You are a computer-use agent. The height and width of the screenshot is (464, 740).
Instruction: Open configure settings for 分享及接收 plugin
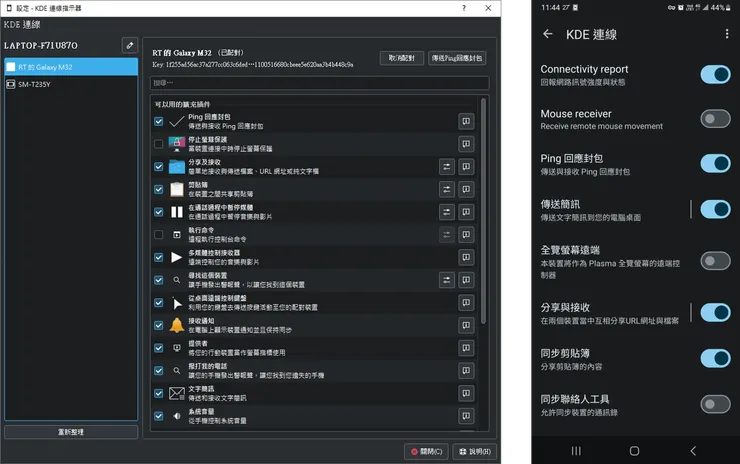(x=446, y=167)
